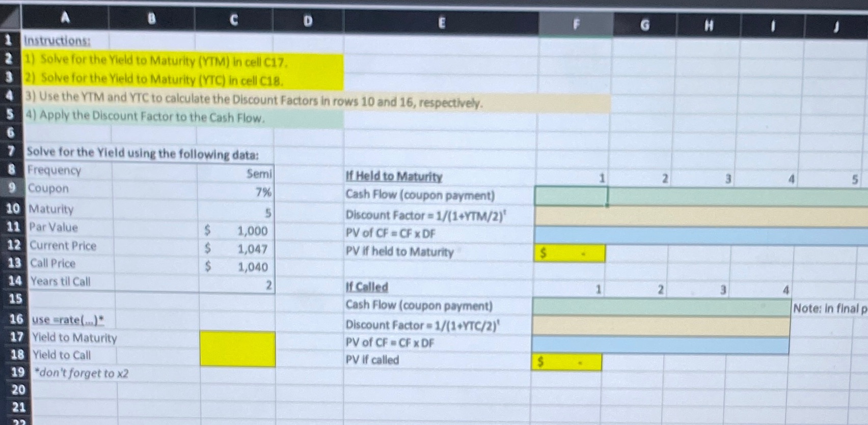Click the row 6 header

pyautogui.click(x=11, y=133)
